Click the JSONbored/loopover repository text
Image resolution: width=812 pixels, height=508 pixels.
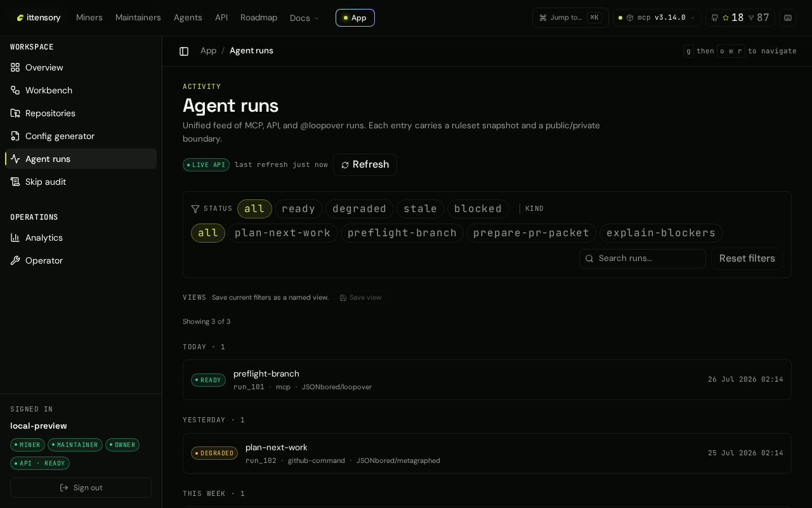click(337, 387)
